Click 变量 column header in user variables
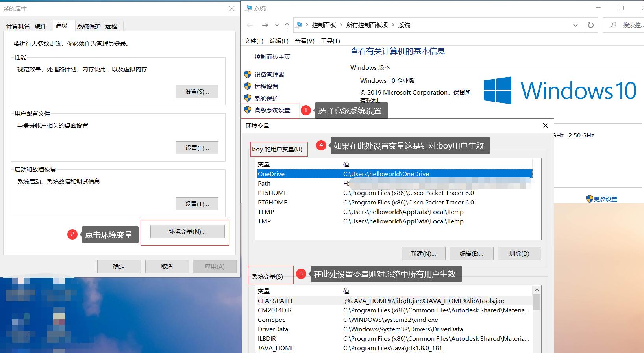 point(298,164)
